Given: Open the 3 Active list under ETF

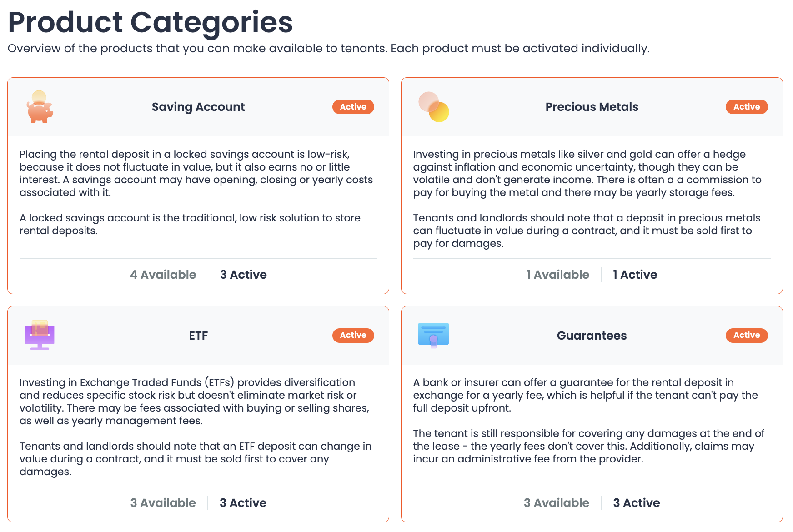Looking at the screenshot, I should point(243,503).
